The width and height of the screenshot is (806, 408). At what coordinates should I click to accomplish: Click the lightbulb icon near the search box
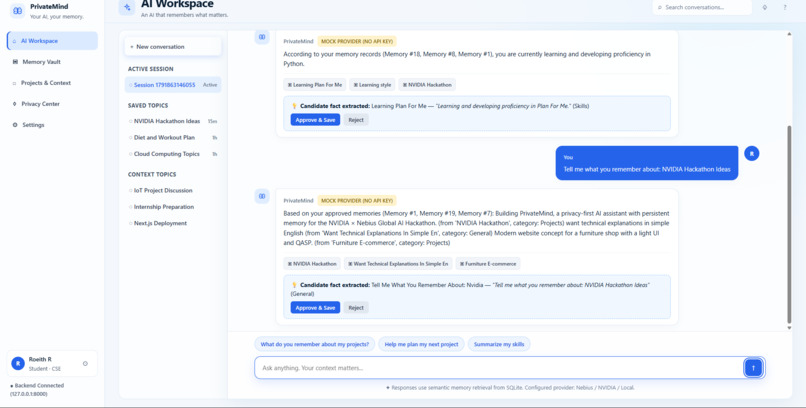[765, 8]
